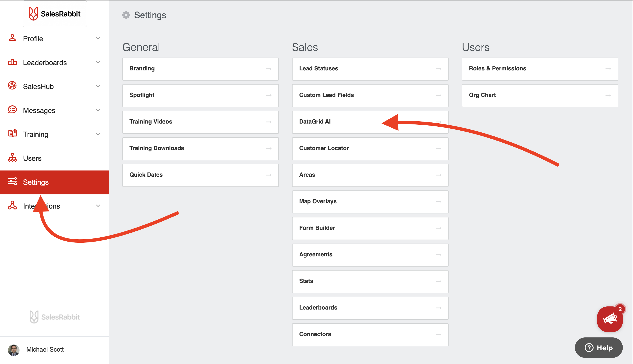Open Lead Statuses settings

370,69
